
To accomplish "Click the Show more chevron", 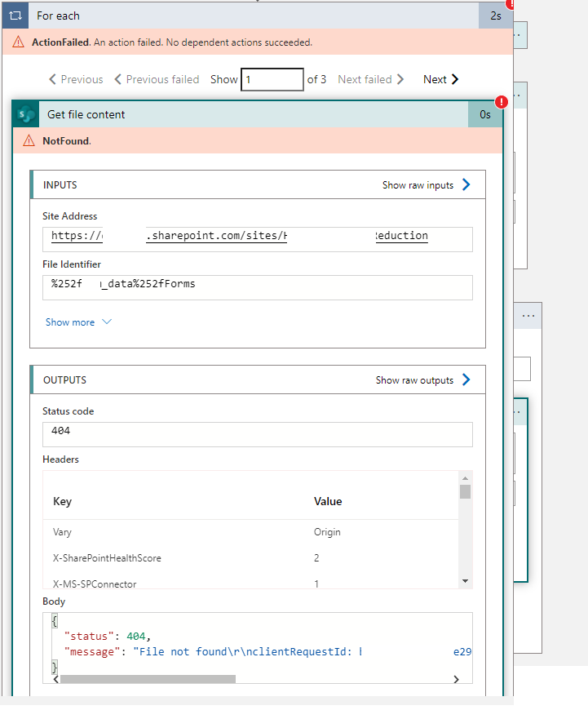I will coord(107,322).
